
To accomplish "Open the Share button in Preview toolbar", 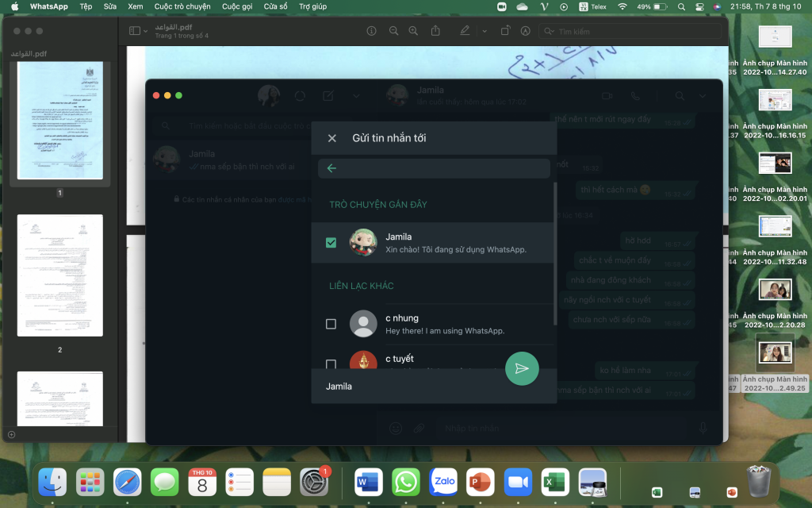I will point(435,31).
